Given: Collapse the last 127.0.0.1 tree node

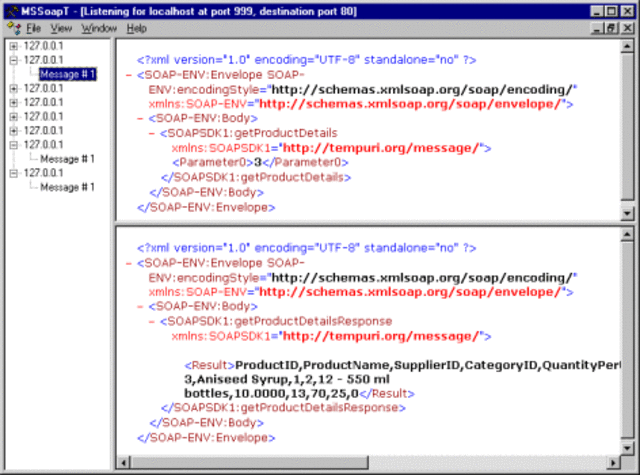Looking at the screenshot, I should pyautogui.click(x=13, y=173).
